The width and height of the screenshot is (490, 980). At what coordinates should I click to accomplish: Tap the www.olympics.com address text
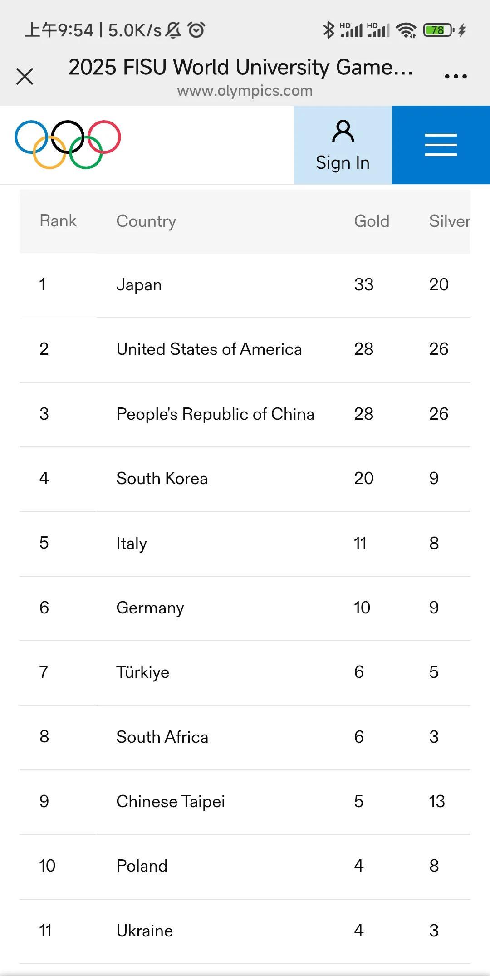[245, 91]
